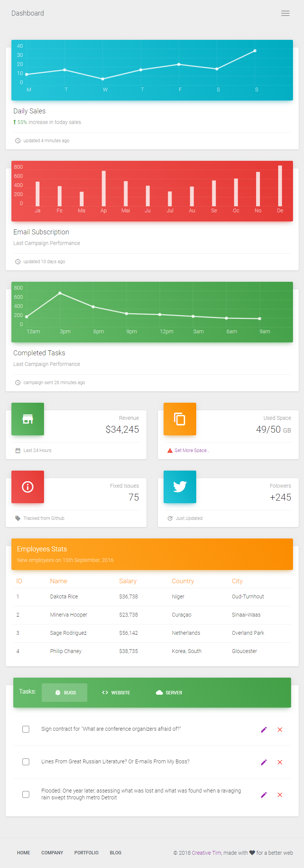Remove the 'Flooded' task using X icon
The height and width of the screenshot is (868, 304).
pos(280,795)
